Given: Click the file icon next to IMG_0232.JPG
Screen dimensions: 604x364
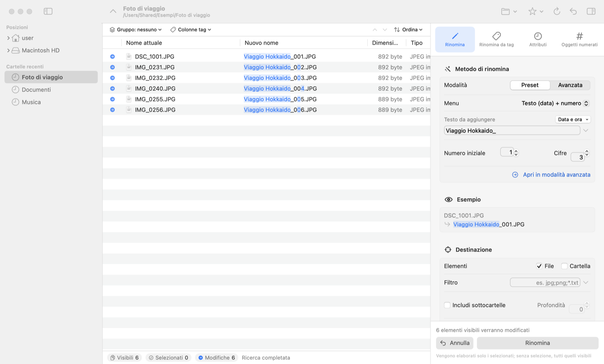Looking at the screenshot, I should (x=129, y=78).
